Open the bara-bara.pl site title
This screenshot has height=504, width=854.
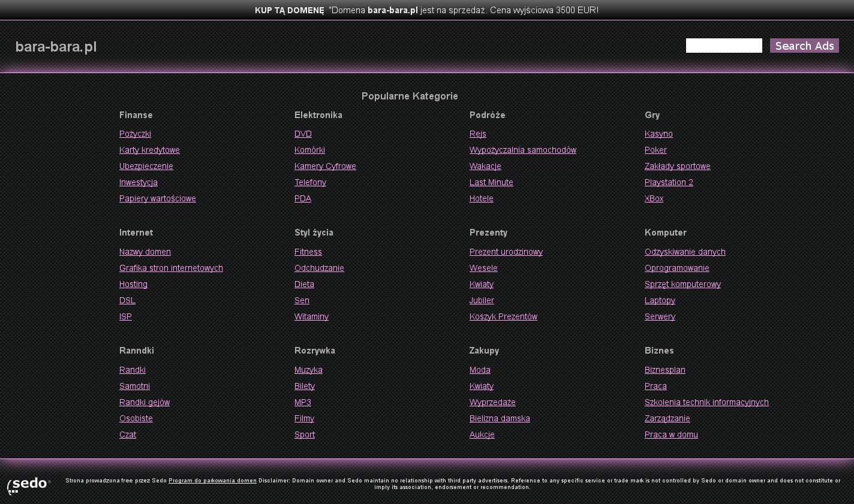point(56,47)
